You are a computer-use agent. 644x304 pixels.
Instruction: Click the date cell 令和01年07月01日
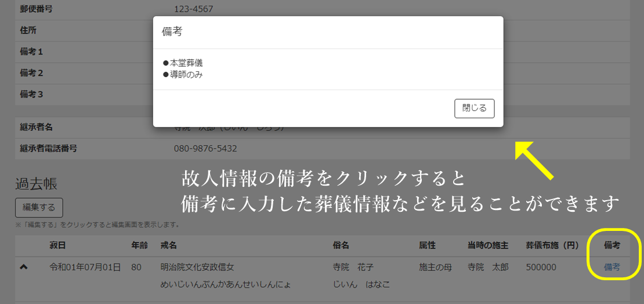click(x=85, y=267)
